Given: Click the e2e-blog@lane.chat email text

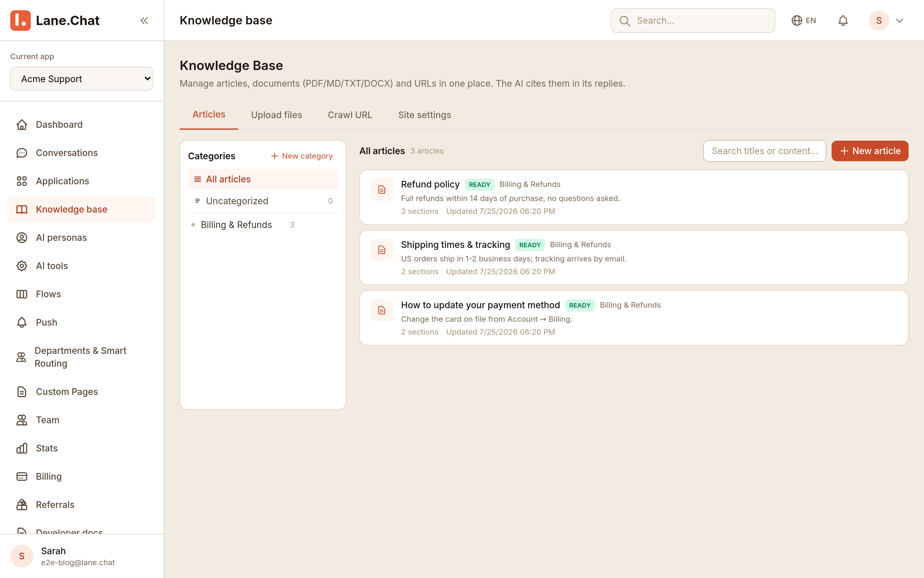Looking at the screenshot, I should [78, 563].
